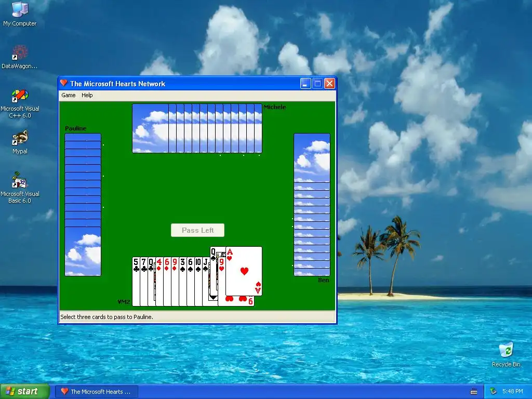Select the Mypal browser shortcut
The height and width of the screenshot is (399, 532).
pos(20,142)
